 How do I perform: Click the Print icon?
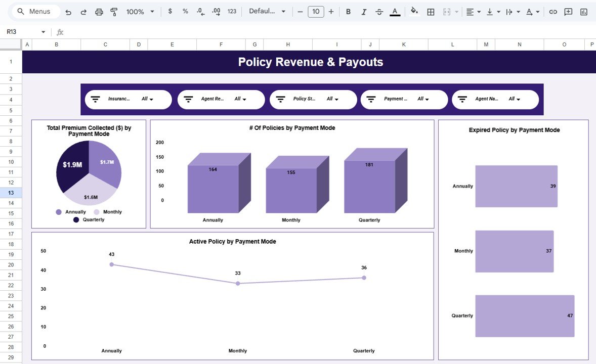tap(99, 11)
